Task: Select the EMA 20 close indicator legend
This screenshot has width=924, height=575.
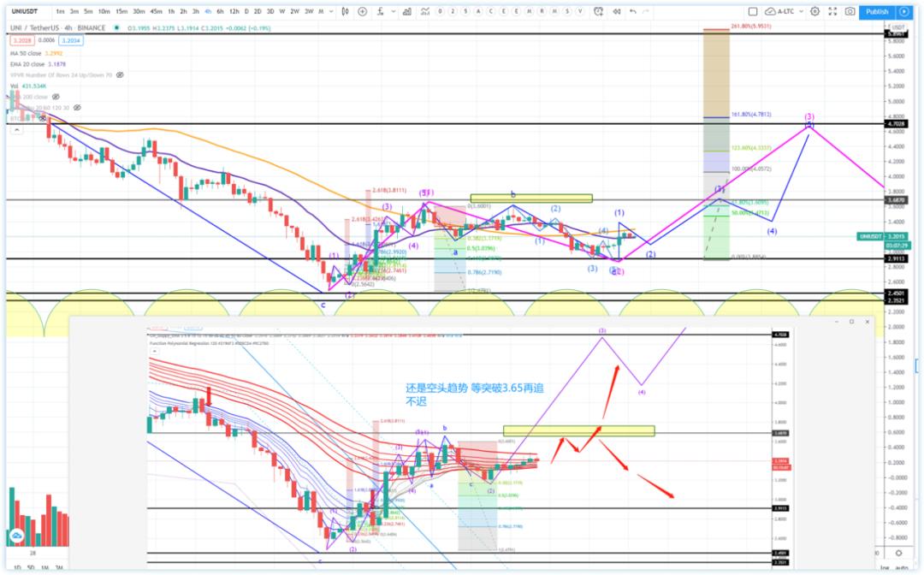Action: [x=38, y=64]
